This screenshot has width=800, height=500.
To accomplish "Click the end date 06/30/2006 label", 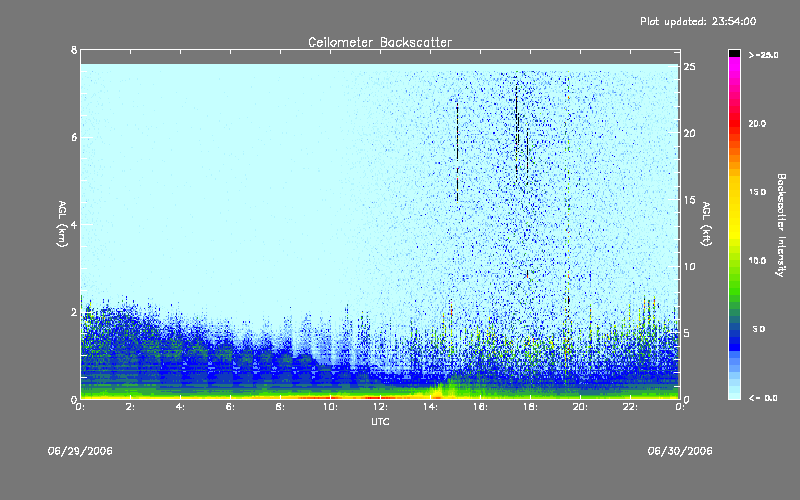I will pos(680,451).
